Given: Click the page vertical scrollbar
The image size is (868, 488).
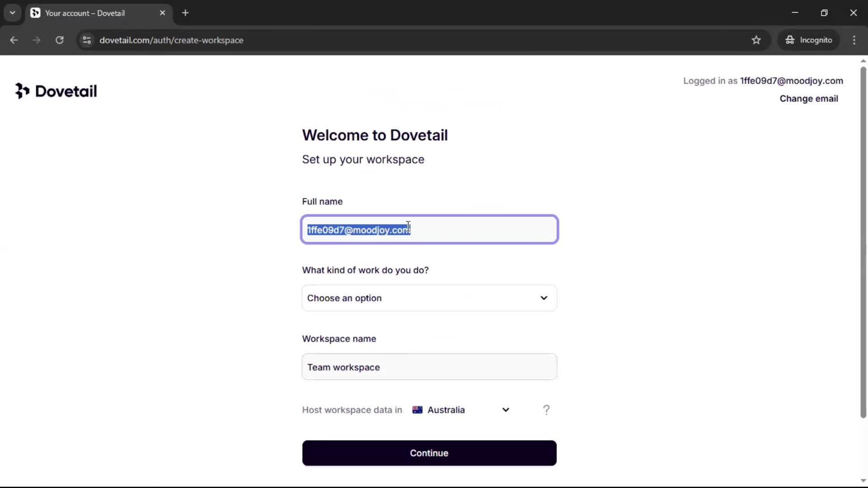Looking at the screenshot, I should (x=863, y=244).
